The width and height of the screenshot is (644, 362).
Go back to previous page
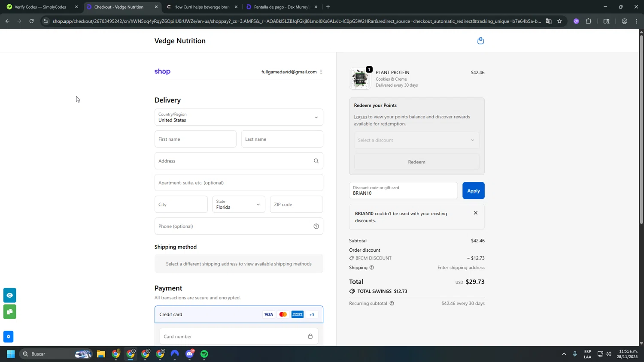pos(7,21)
